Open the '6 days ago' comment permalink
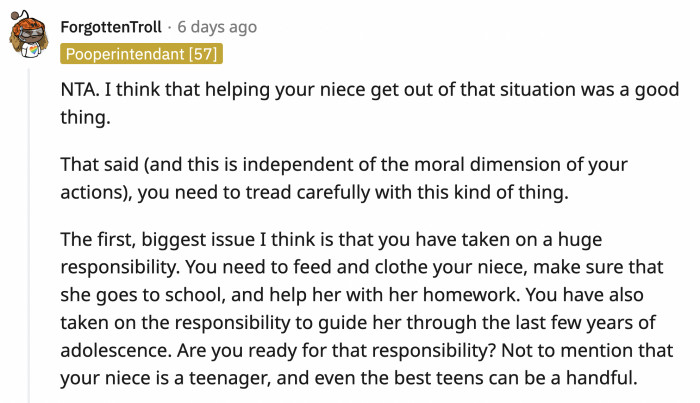 click(217, 27)
